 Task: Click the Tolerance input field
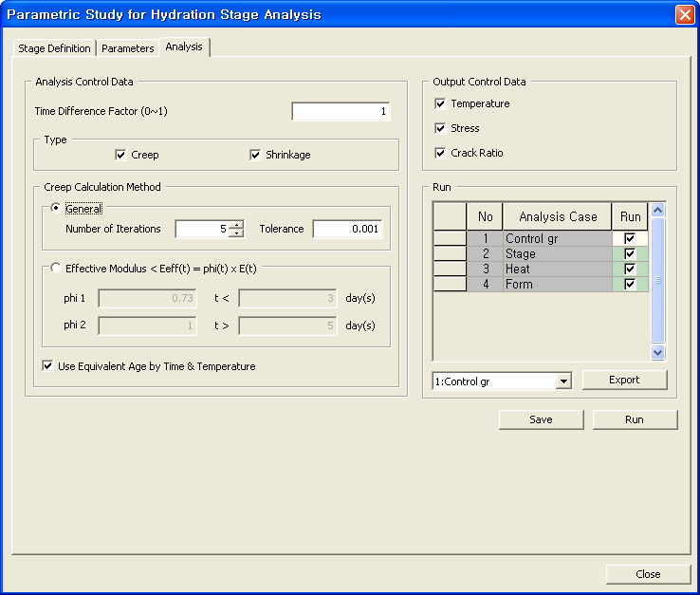[346, 229]
